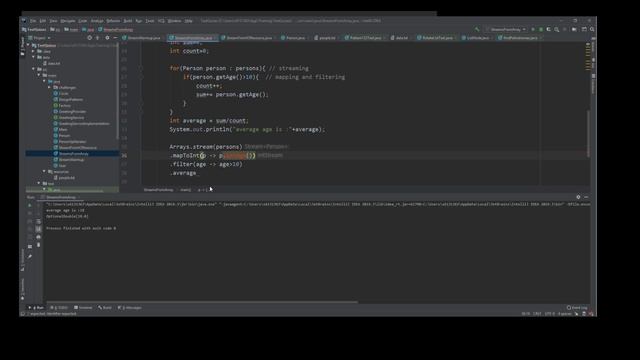Click the collapse all icon in Project panel
Viewport: 640px width, 360px height.
pos(98,38)
